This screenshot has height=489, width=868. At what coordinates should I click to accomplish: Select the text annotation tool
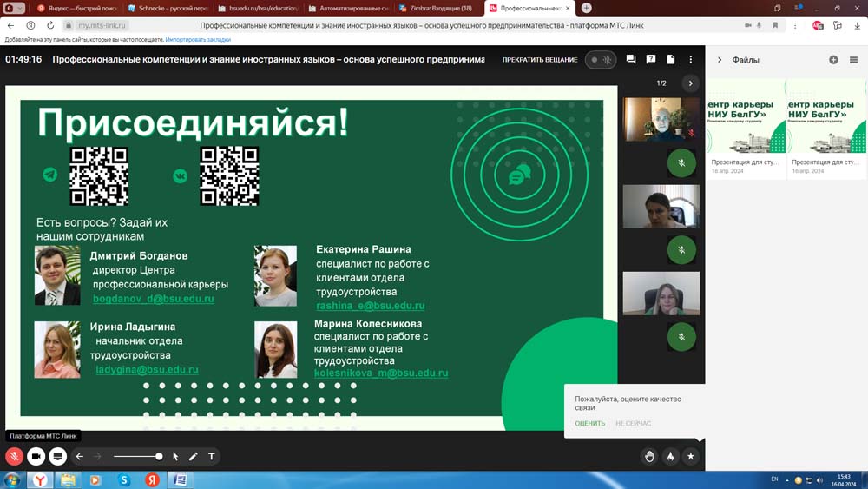(x=212, y=456)
